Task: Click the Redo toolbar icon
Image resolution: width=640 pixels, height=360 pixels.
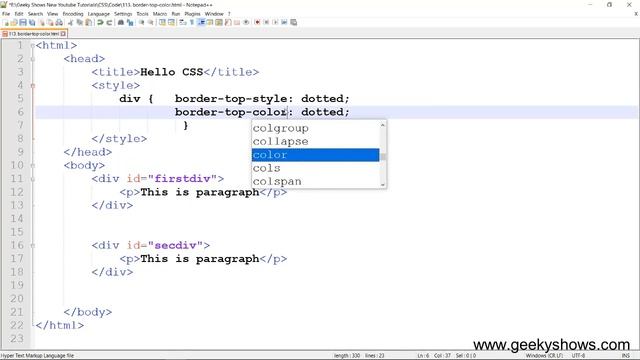Action: [109, 22]
